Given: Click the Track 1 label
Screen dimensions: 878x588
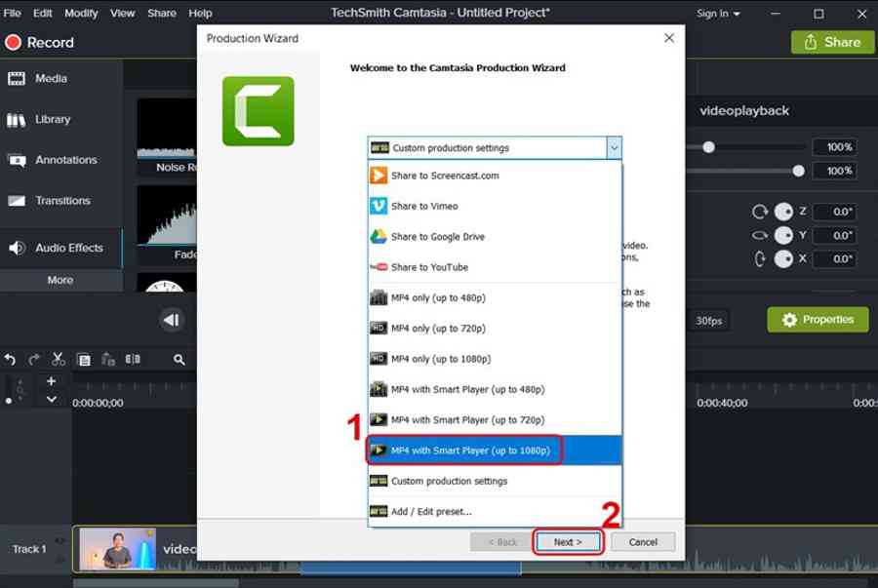Looking at the screenshot, I should click(x=29, y=549).
